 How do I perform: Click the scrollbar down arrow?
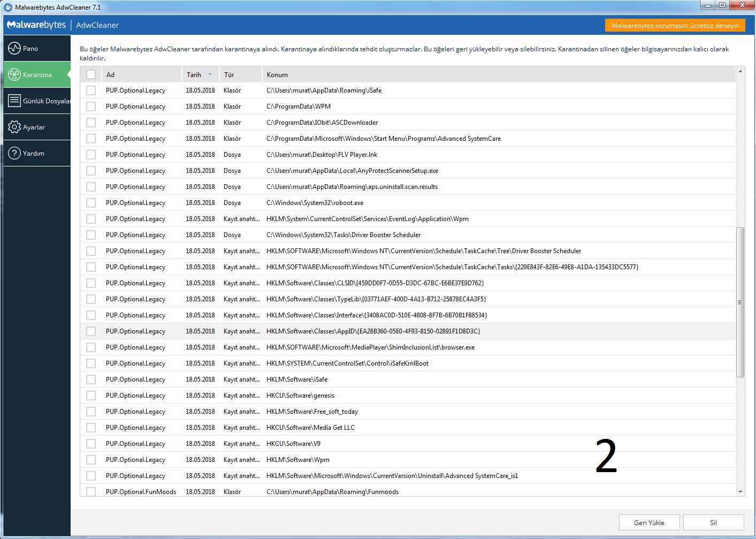click(x=740, y=491)
